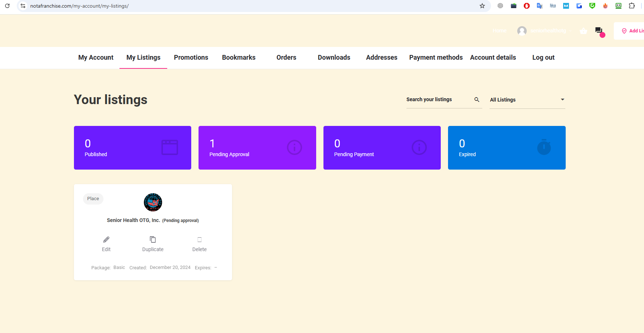This screenshot has height=333, width=644.
Task: Click the info icon in Pending Approval card
Action: 295,147
